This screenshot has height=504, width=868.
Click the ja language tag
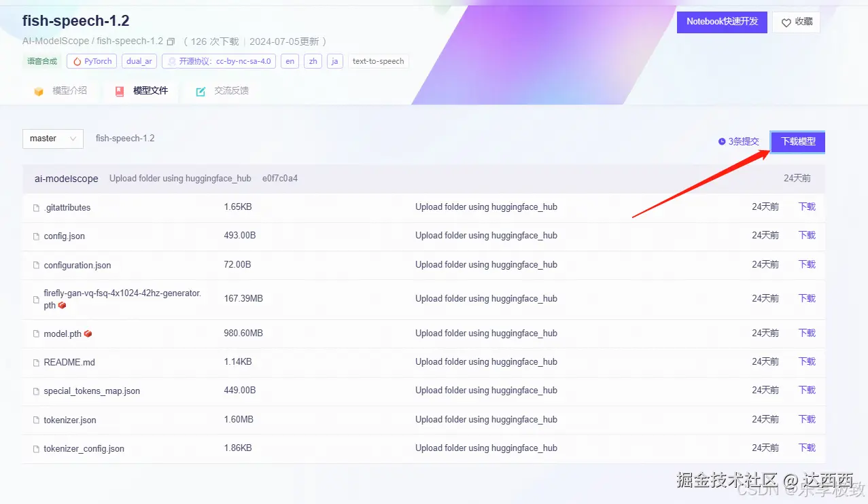point(334,61)
